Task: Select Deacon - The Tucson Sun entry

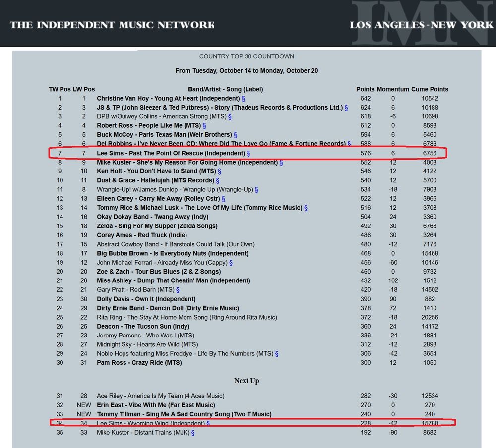Action: (x=143, y=326)
